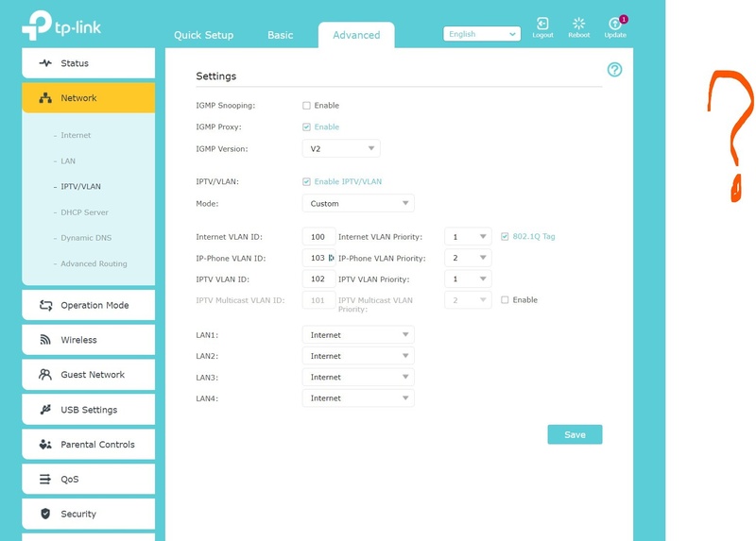Click the IPTV VLAN ID field
This screenshot has height=541, width=756.
coord(318,279)
